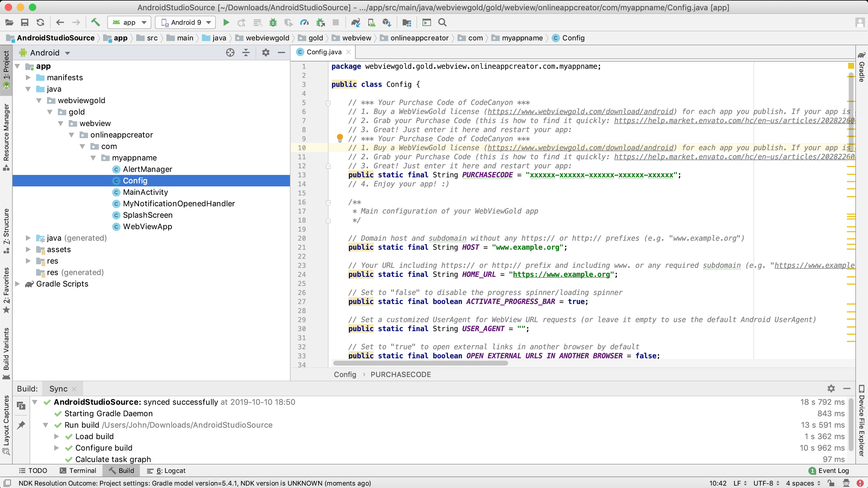Click the Sync/refresh toolbar icon
This screenshot has width=868, height=488.
click(40, 23)
